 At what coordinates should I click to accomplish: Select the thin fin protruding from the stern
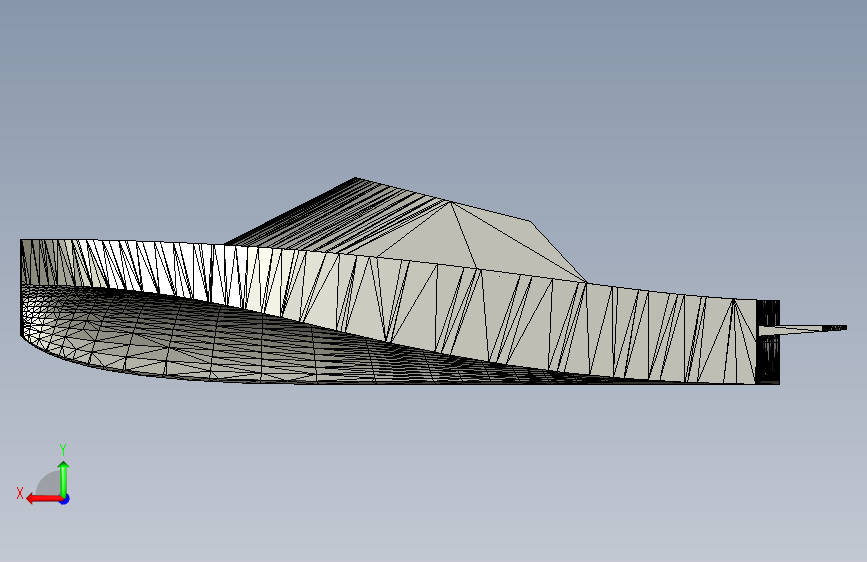802,330
